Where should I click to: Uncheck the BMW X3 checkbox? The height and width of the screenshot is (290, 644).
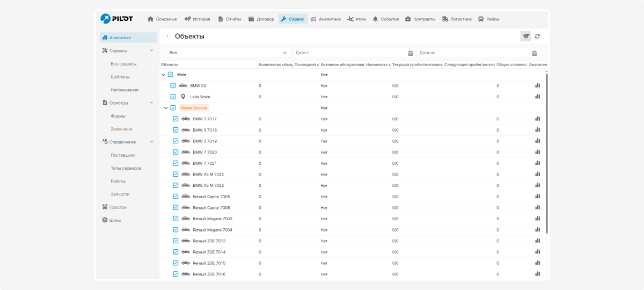pos(173,85)
